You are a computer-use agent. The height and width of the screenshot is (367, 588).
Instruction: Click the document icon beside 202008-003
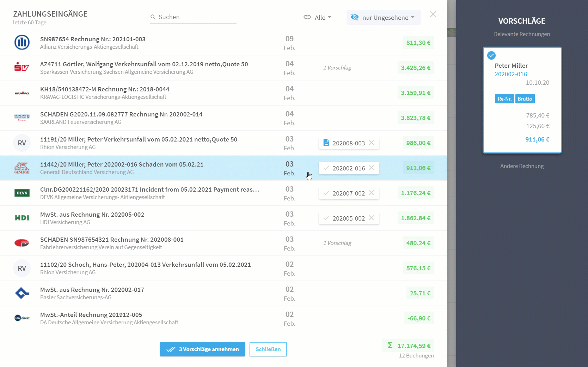[x=326, y=143]
